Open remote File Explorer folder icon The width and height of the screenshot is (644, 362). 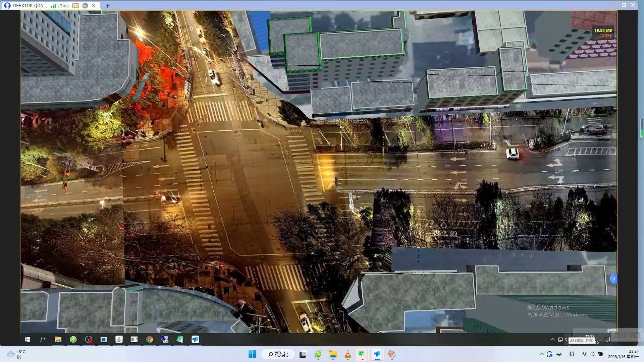pyautogui.click(x=58, y=340)
